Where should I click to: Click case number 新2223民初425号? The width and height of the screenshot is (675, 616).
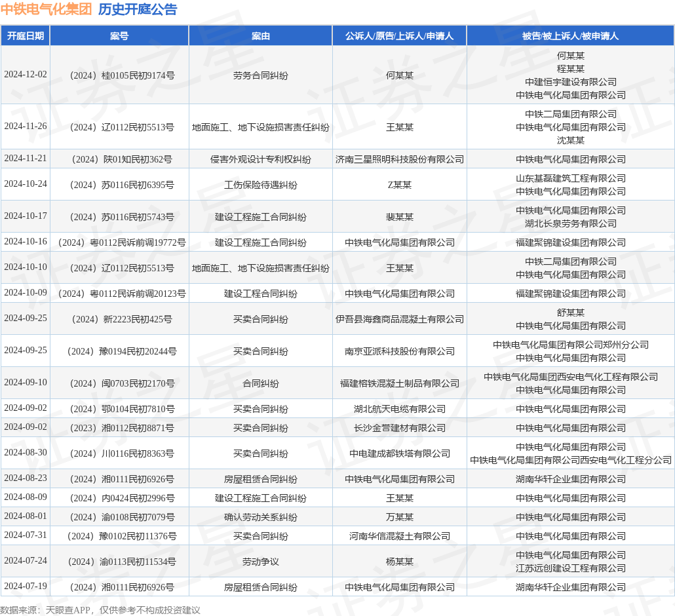coord(122,319)
